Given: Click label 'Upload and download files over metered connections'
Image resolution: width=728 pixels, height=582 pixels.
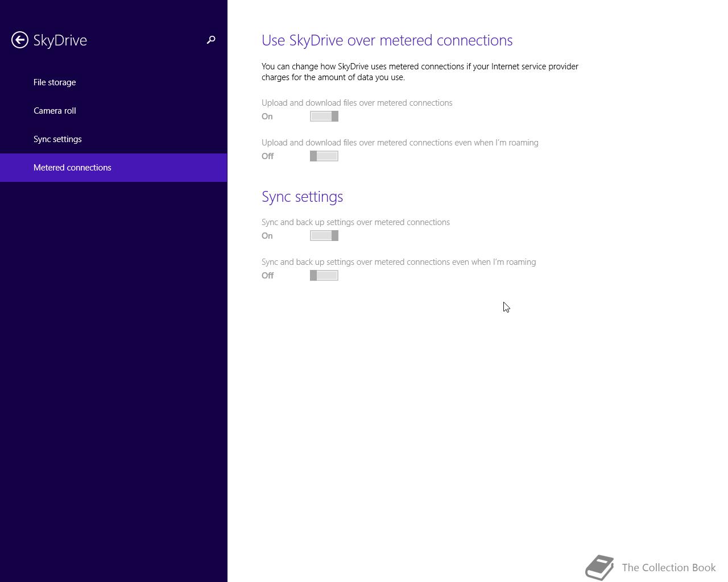Looking at the screenshot, I should coord(357,103).
